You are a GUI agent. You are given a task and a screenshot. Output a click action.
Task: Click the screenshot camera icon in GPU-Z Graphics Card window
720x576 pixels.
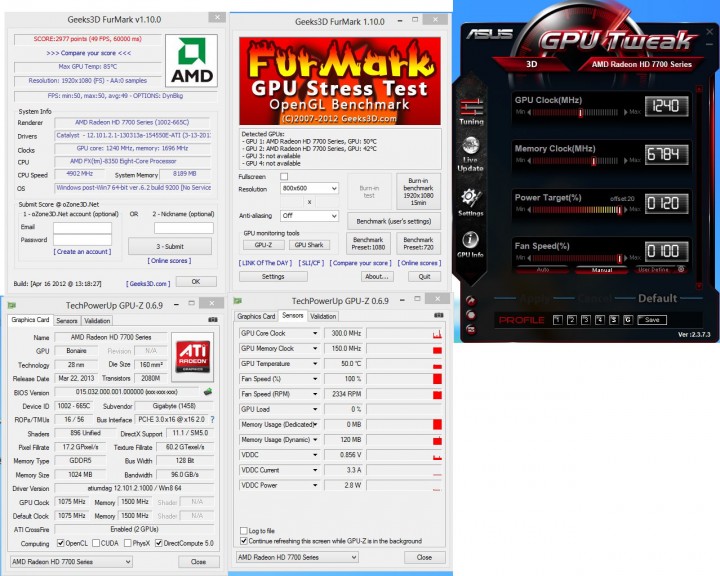(213, 319)
